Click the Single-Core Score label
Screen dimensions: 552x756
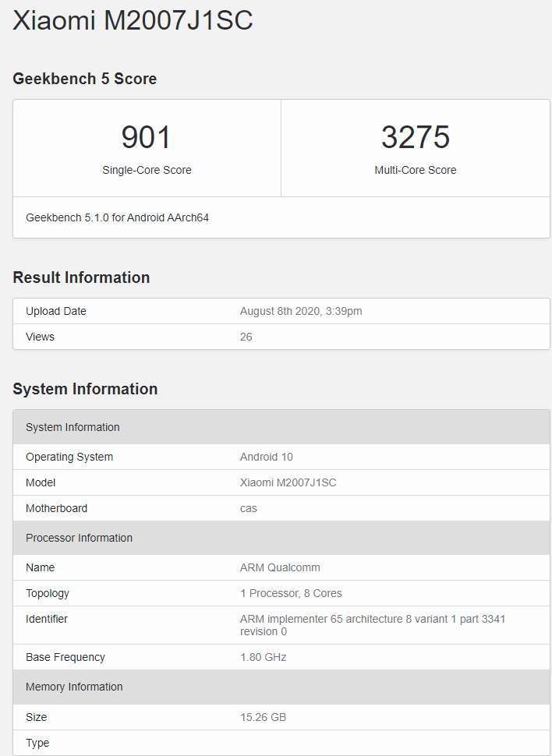147,170
